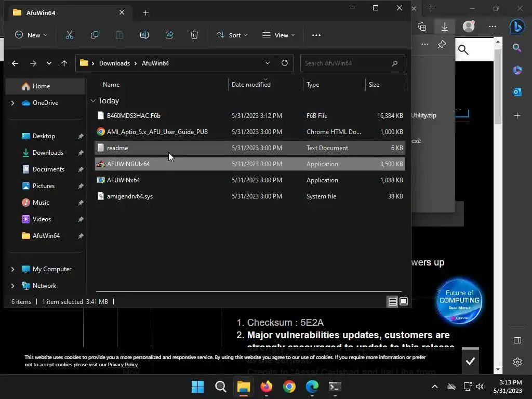Click the search icon in Edge sidebar
Screen dimensions: 532x399
tap(517, 48)
